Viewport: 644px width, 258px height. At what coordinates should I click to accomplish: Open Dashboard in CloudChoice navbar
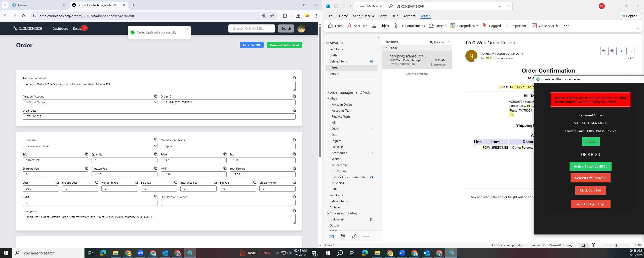coord(60,28)
